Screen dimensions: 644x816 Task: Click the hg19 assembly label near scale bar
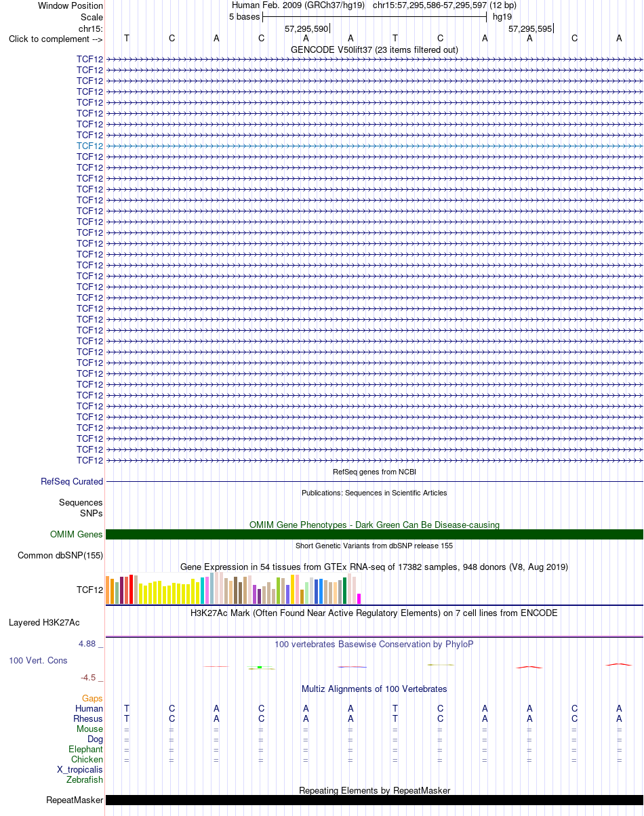tap(502, 16)
